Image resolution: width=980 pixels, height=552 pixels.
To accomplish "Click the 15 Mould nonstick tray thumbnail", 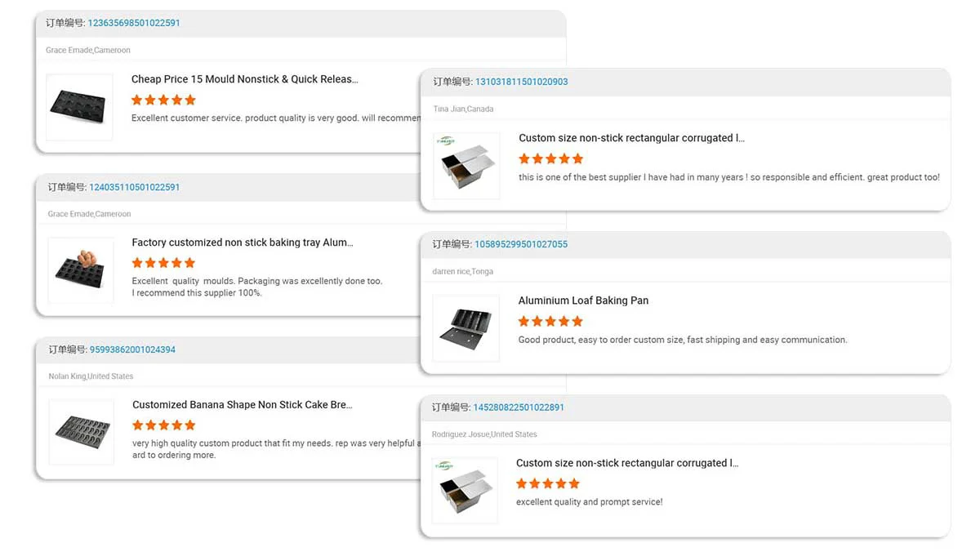I will pyautogui.click(x=79, y=107).
